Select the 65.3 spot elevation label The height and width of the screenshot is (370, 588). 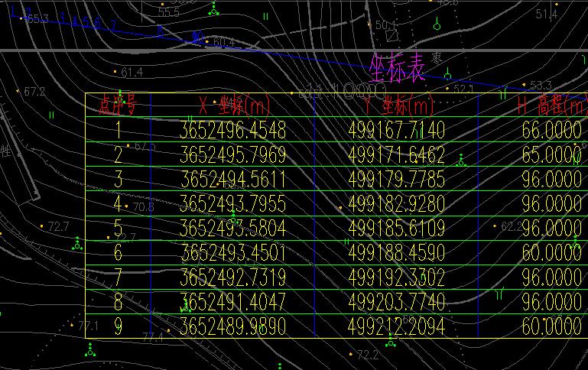[x=38, y=19]
